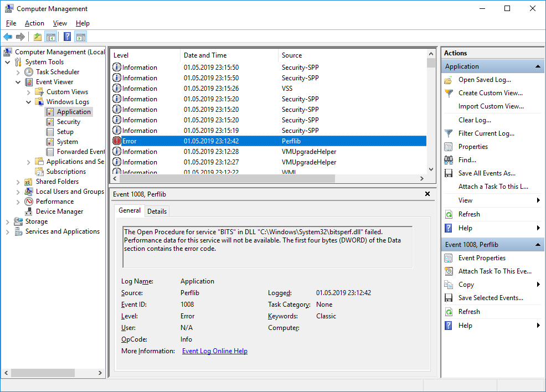Select the Perflib Error event row
This screenshot has height=392, width=546.
click(x=269, y=141)
